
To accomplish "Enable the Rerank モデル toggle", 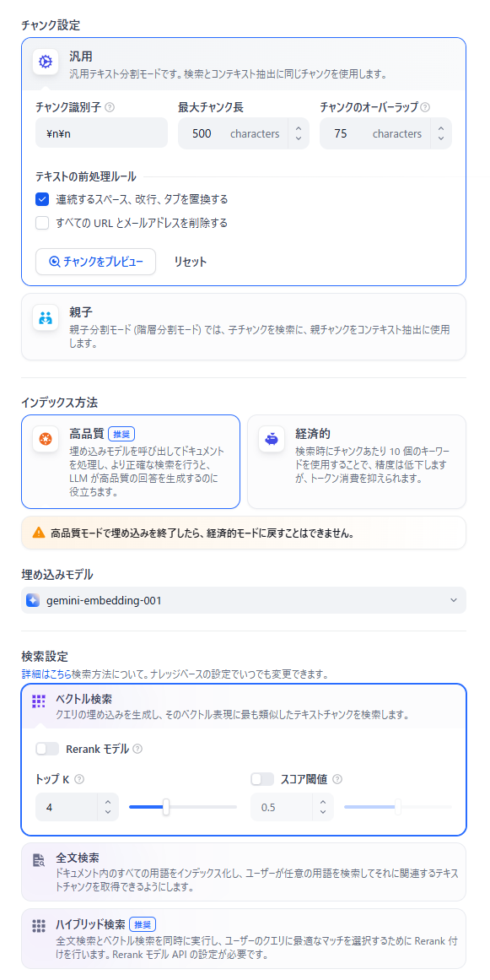I will pos(47,749).
